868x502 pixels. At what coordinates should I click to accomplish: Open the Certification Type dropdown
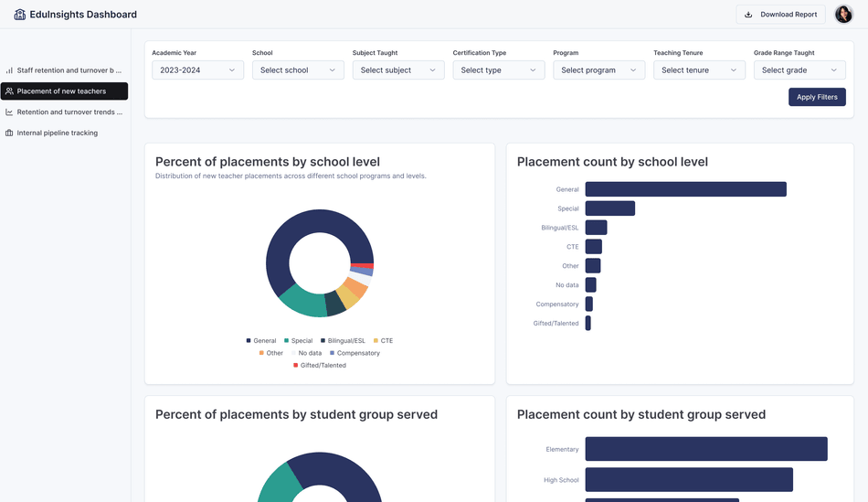pyautogui.click(x=498, y=70)
